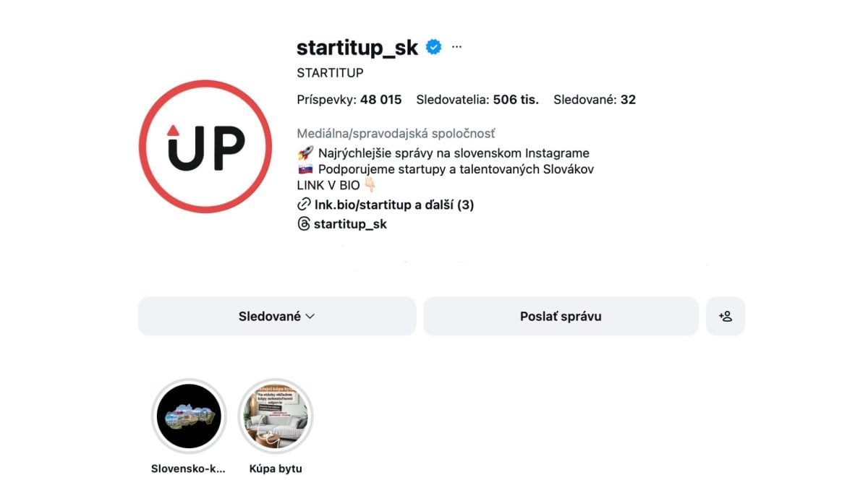Click the chain link icon in bio
Screen dimensions: 868x488
(304, 205)
